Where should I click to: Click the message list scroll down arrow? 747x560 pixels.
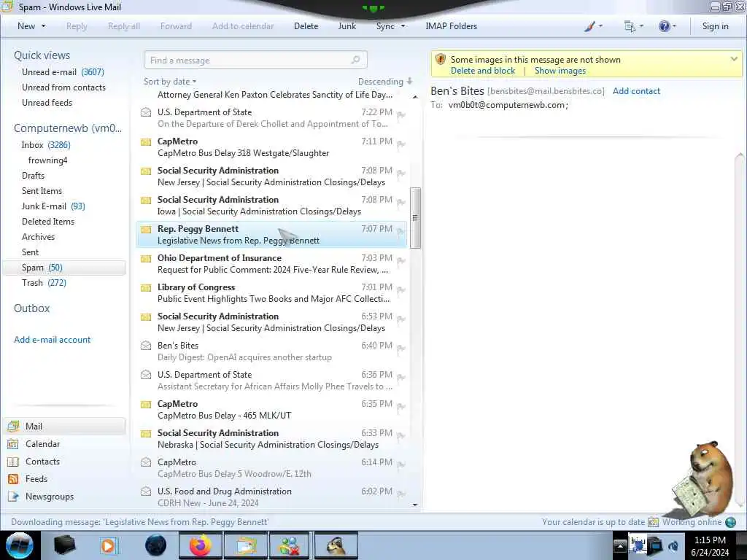(x=415, y=505)
